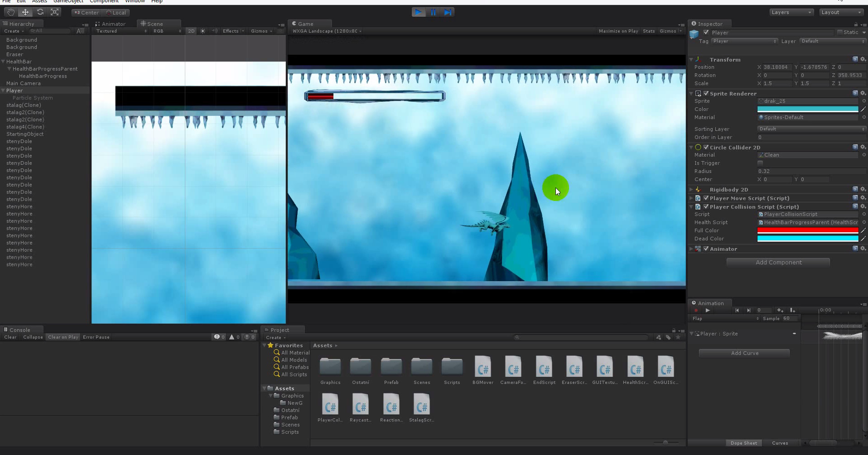
Task: Open the GameObject menu
Action: 68,2
